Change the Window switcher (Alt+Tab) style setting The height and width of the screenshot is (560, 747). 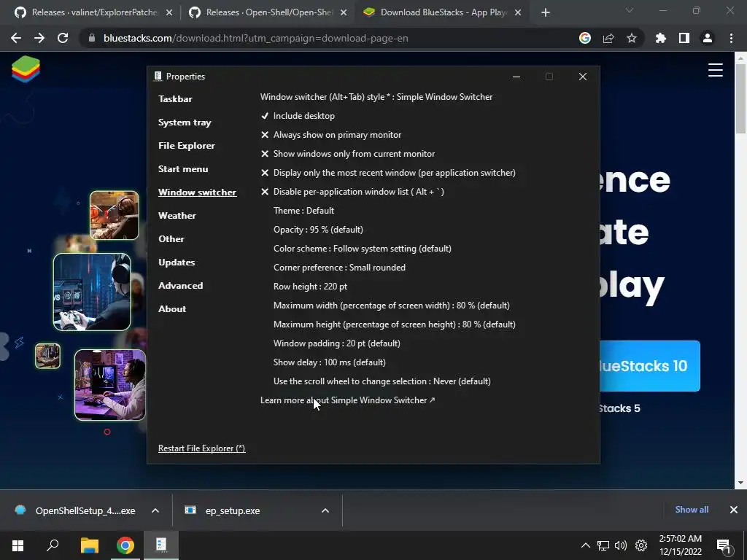pos(376,97)
